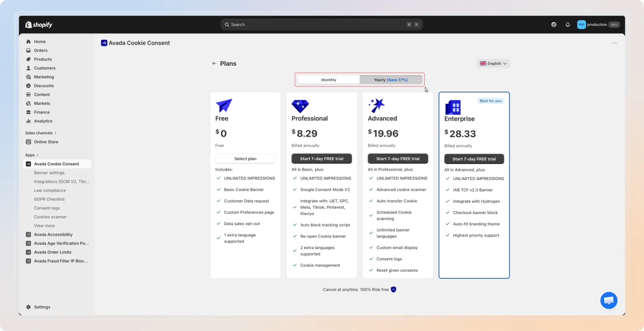Click the Customers person icon
Image resolution: width=644 pixels, height=331 pixels.
tap(29, 68)
